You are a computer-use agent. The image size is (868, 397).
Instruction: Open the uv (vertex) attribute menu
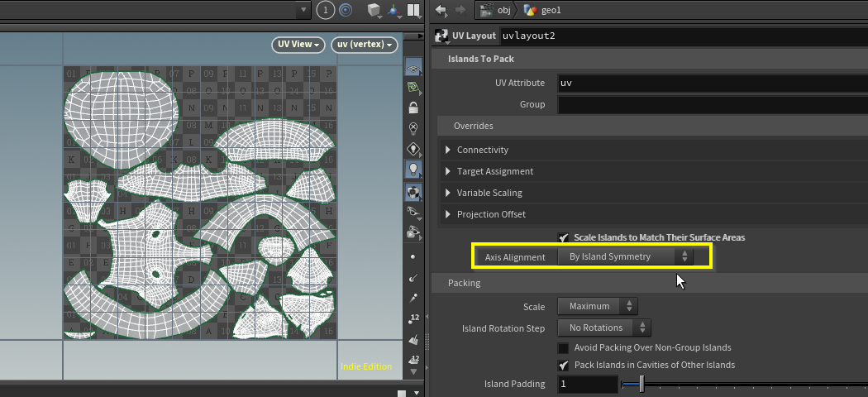pyautogui.click(x=364, y=45)
